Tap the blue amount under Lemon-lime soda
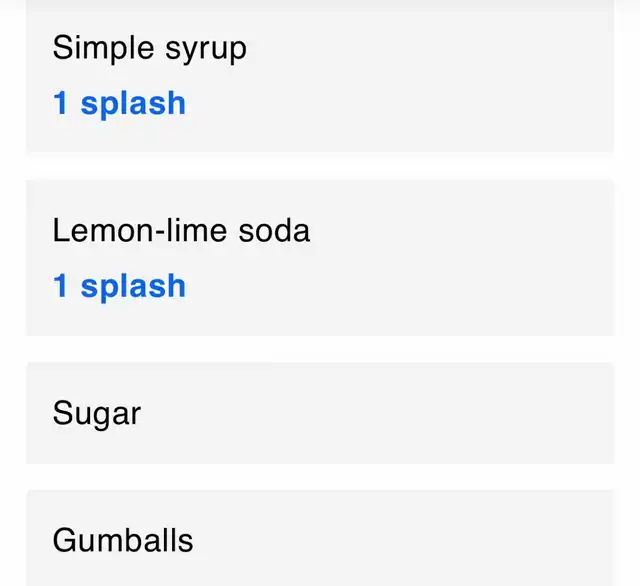 (x=119, y=287)
